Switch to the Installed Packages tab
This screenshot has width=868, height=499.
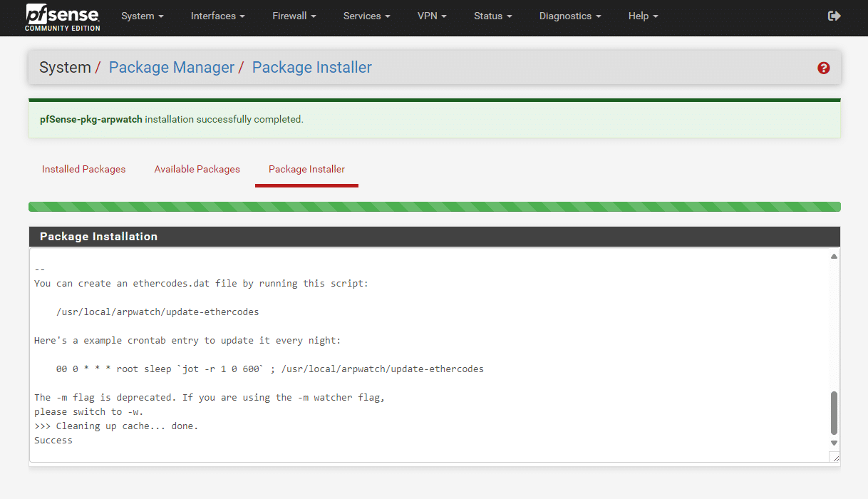[83, 169]
